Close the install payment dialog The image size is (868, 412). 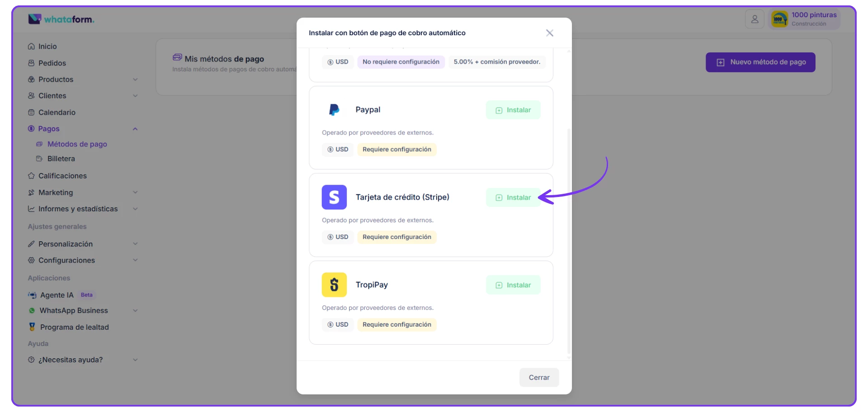click(x=549, y=33)
